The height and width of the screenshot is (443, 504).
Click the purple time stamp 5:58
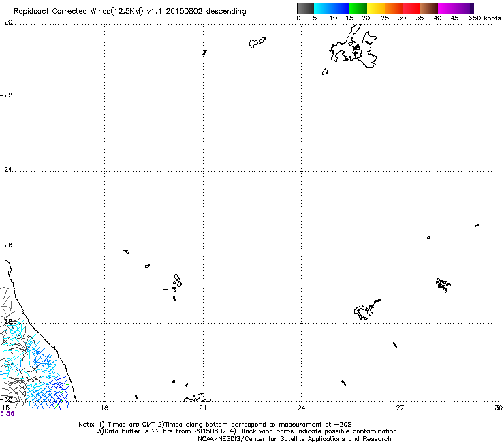7,414
